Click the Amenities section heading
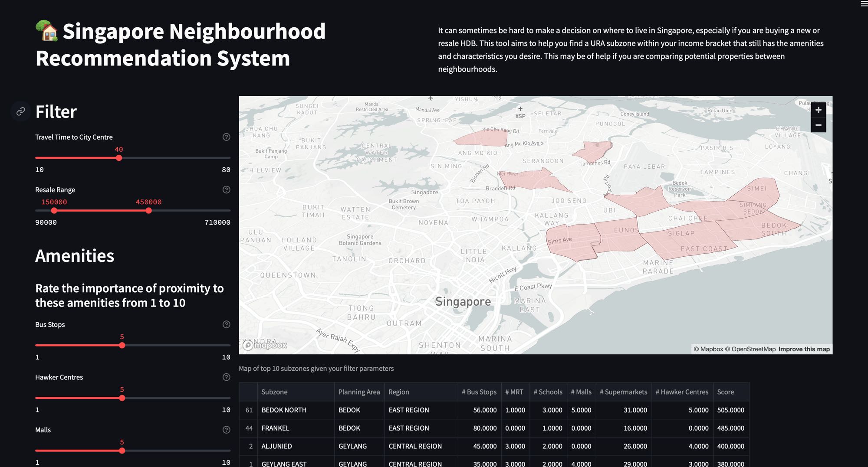The height and width of the screenshot is (467, 868). 75,256
